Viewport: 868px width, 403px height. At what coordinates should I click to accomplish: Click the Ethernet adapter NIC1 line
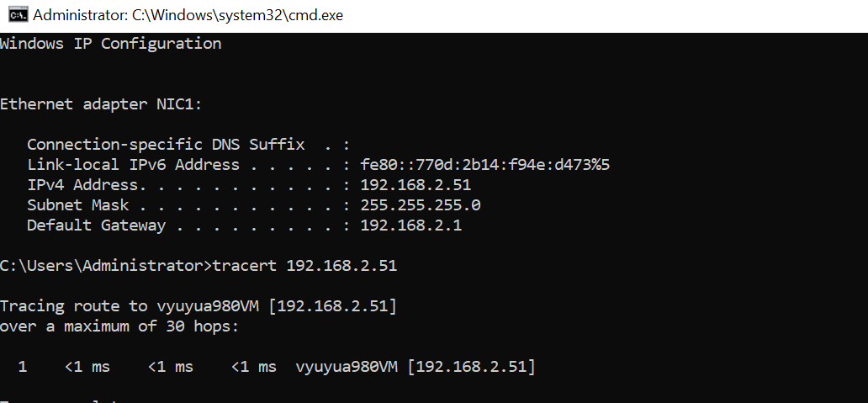pyautogui.click(x=101, y=104)
